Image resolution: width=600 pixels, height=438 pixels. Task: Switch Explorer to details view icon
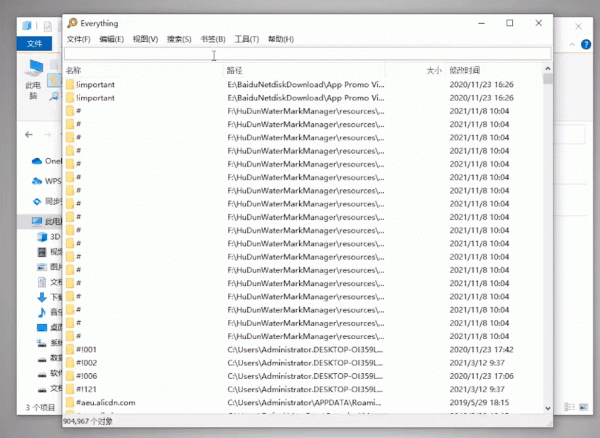pyautogui.click(x=569, y=407)
